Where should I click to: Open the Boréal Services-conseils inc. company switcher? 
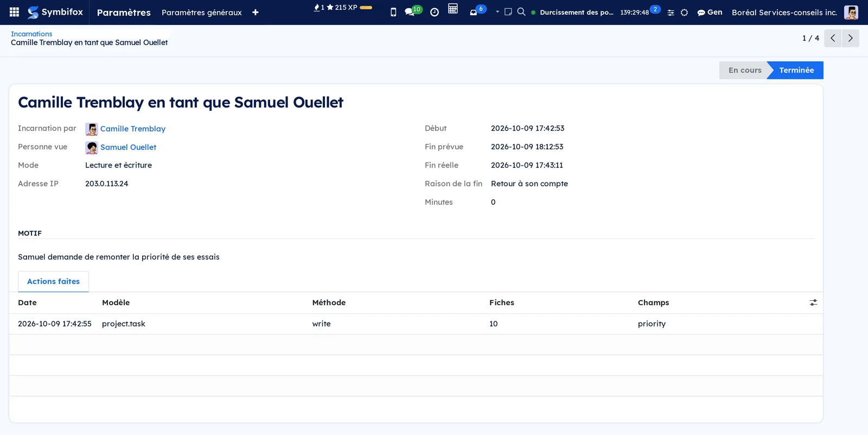(x=784, y=12)
